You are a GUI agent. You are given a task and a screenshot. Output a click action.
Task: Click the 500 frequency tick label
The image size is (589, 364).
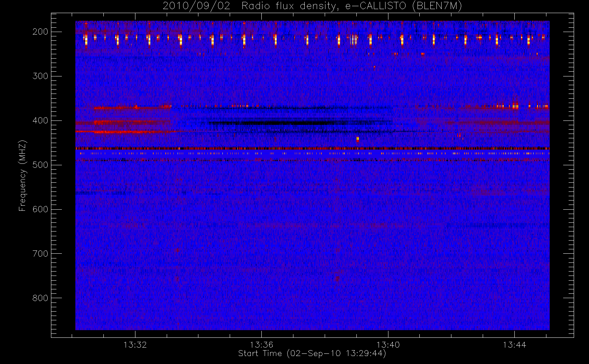[40, 165]
